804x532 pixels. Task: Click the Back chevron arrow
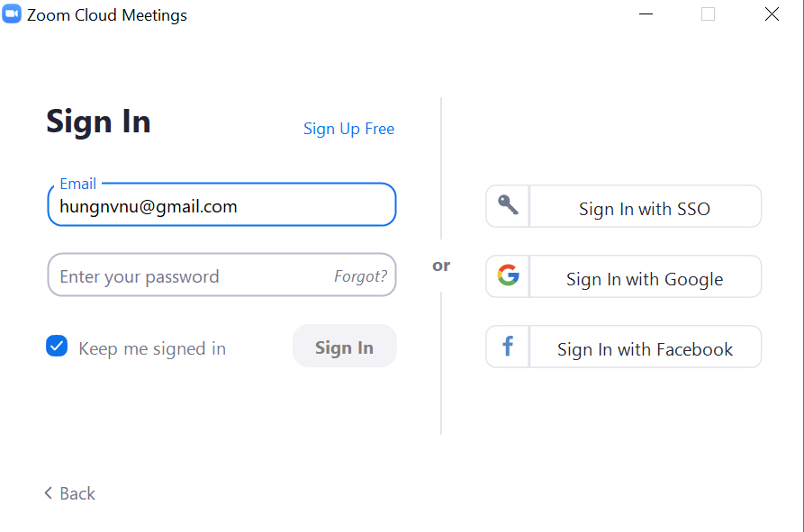(x=49, y=493)
